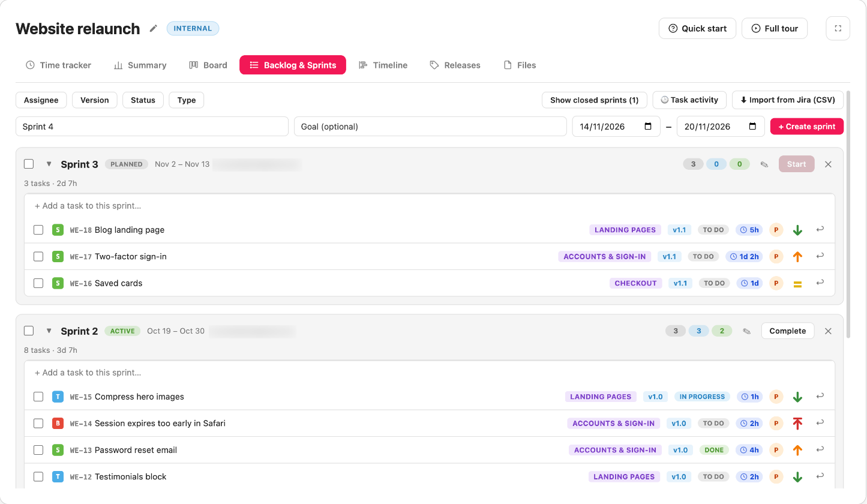Move WE-18 Blog landing page back to backlog
The width and height of the screenshot is (867, 504).
tap(820, 229)
